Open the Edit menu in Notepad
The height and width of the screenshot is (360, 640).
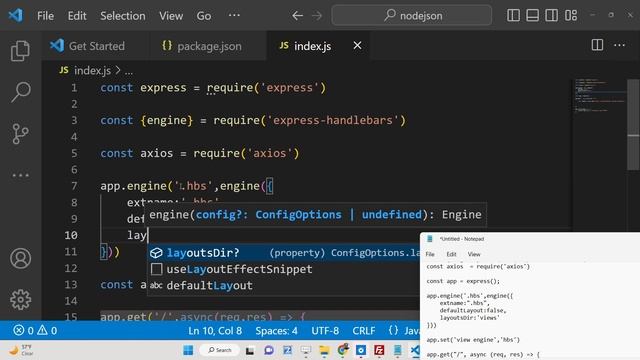click(x=451, y=254)
